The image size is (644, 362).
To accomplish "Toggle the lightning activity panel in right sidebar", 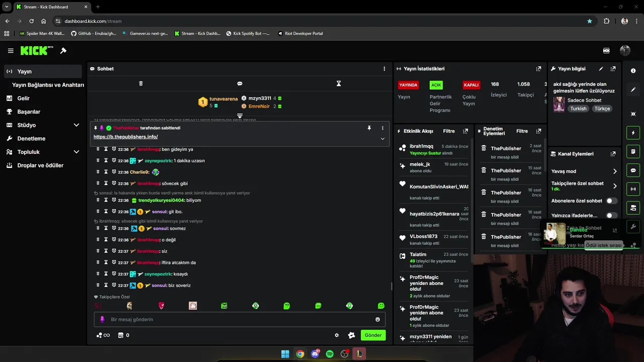I will 633,133.
